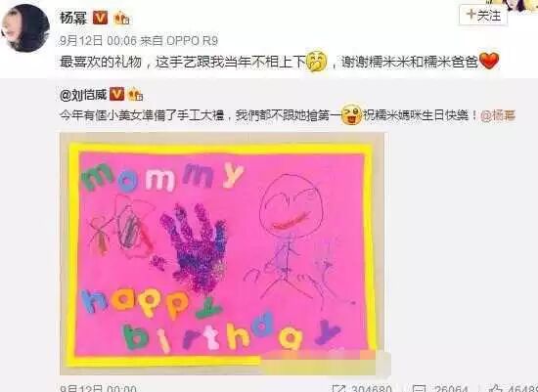The height and width of the screenshot is (392, 538).
Task: Click the @杨幂 mention in the repost
Action: [498, 116]
